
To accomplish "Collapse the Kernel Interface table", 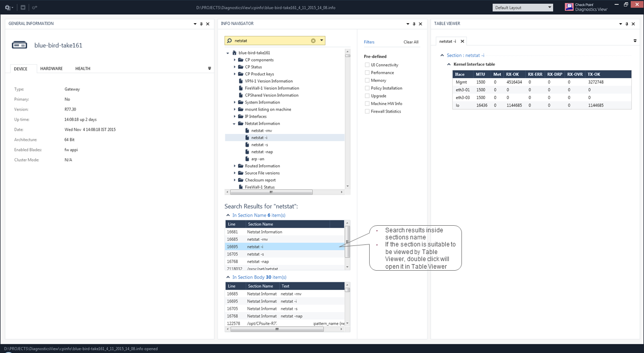I will coord(449,65).
